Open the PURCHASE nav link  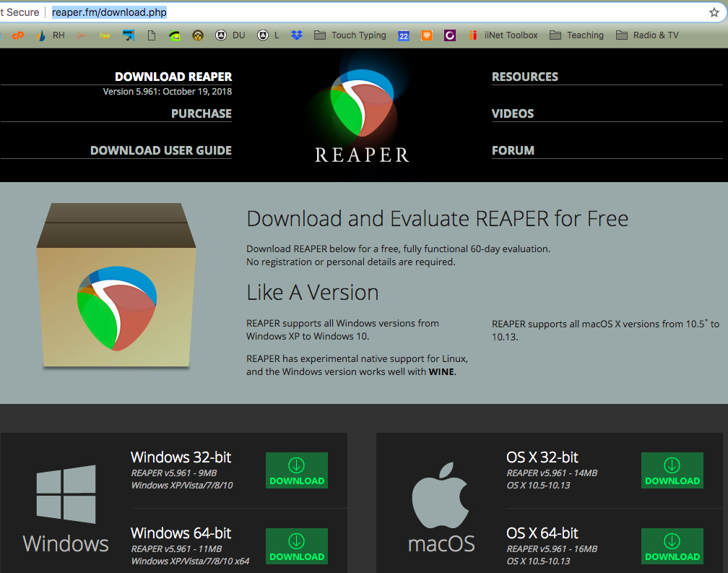201,113
